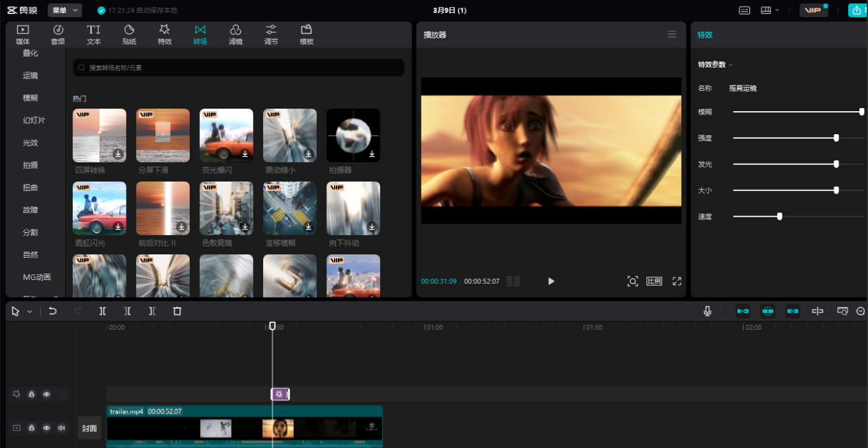The width and height of the screenshot is (868, 448).
Task: Open the 模板 (Templates) panel
Action: point(307,35)
